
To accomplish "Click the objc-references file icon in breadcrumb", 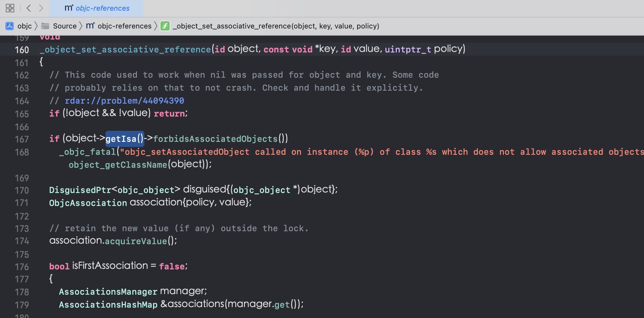I will pyautogui.click(x=90, y=26).
